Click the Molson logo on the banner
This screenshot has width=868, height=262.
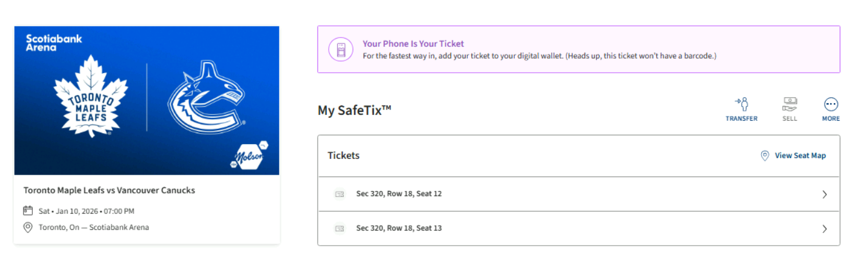[250, 156]
